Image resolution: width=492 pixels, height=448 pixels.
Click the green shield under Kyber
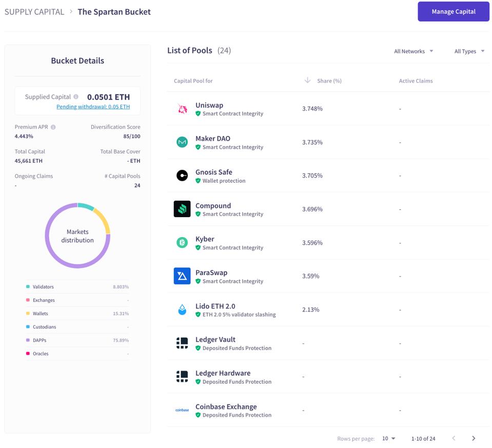pyautogui.click(x=198, y=248)
